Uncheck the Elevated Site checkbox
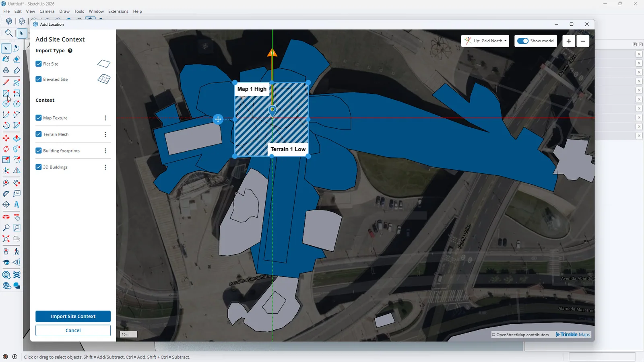 tap(39, 79)
